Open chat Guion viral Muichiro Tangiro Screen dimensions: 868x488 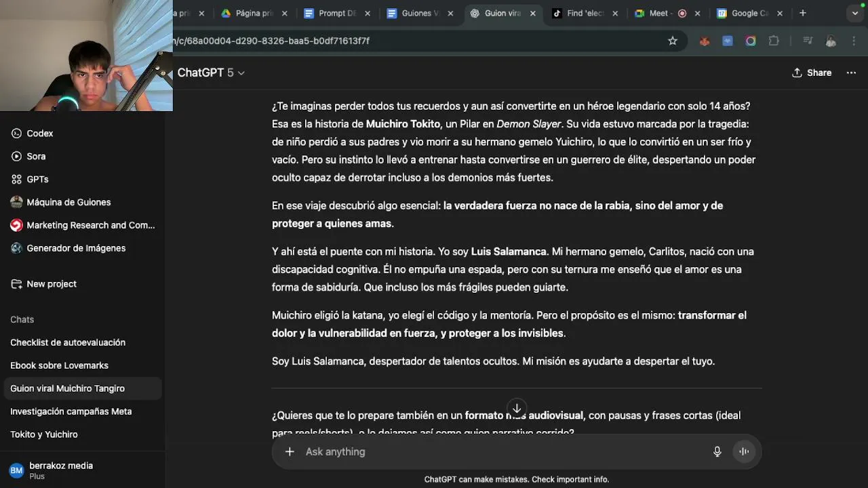click(x=81, y=388)
